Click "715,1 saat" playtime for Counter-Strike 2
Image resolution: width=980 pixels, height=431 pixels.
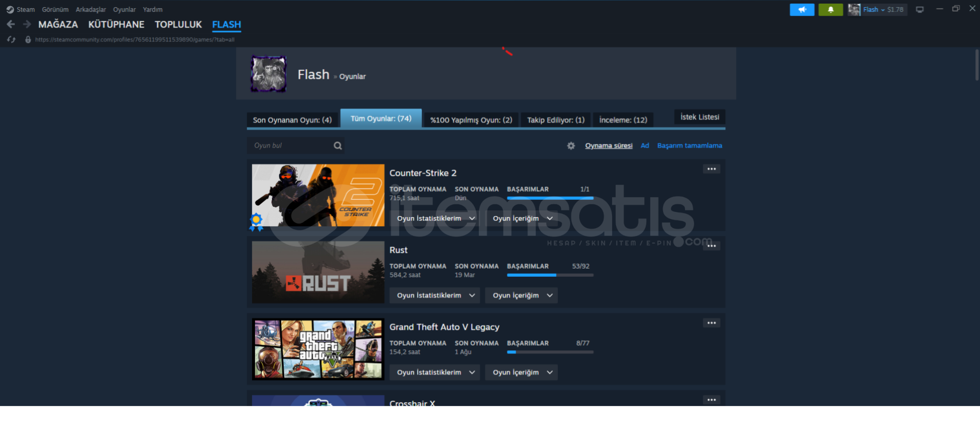[404, 198]
